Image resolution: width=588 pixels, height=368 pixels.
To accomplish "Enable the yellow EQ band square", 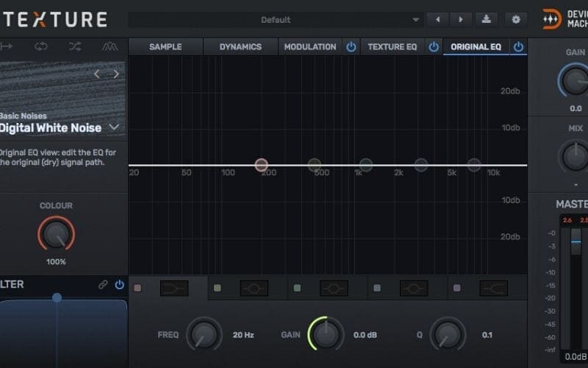I will coord(217,288).
